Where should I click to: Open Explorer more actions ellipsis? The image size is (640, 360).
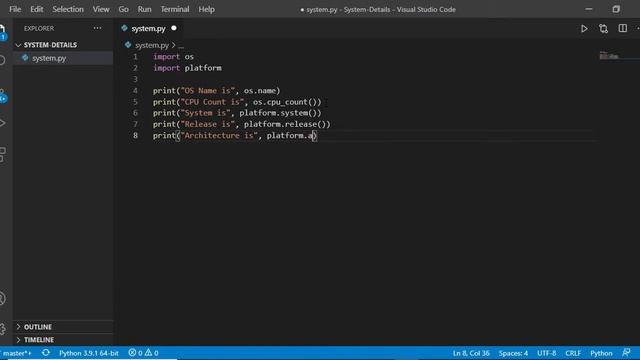(x=97, y=28)
